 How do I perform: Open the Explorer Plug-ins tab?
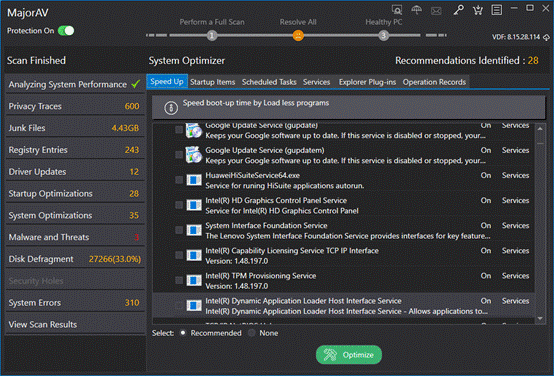click(367, 82)
